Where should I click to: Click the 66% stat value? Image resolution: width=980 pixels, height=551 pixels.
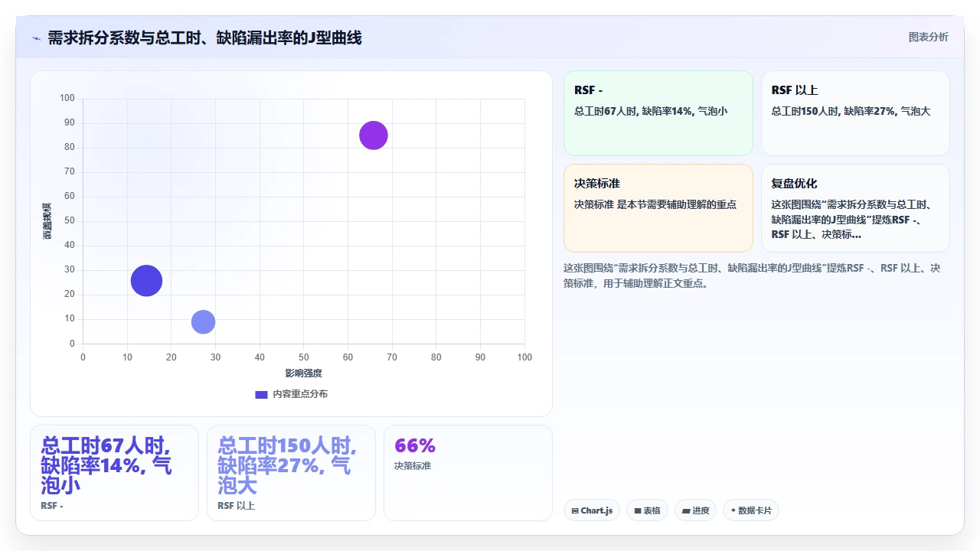(x=415, y=445)
